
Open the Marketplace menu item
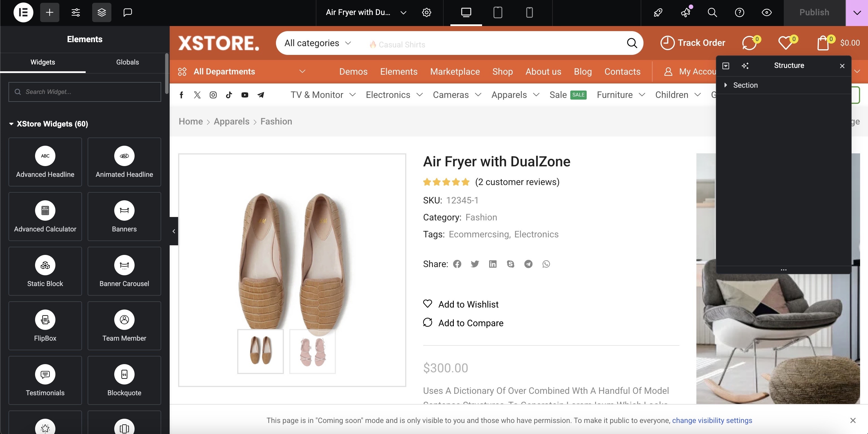[x=455, y=72]
